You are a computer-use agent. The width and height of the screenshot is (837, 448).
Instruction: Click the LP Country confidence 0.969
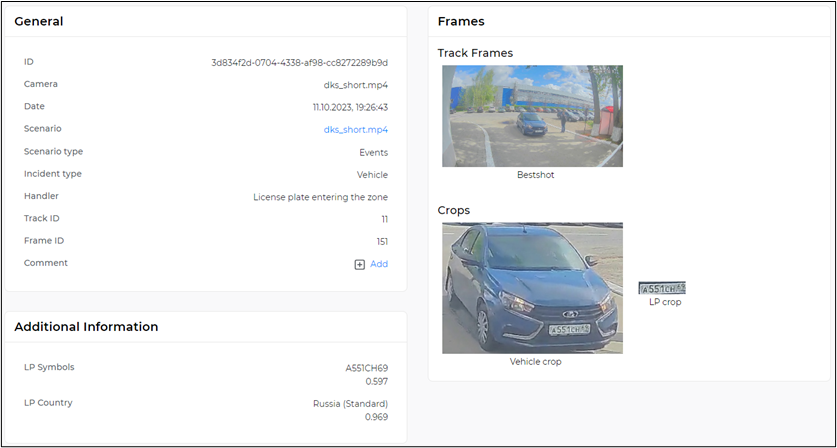[x=377, y=417]
